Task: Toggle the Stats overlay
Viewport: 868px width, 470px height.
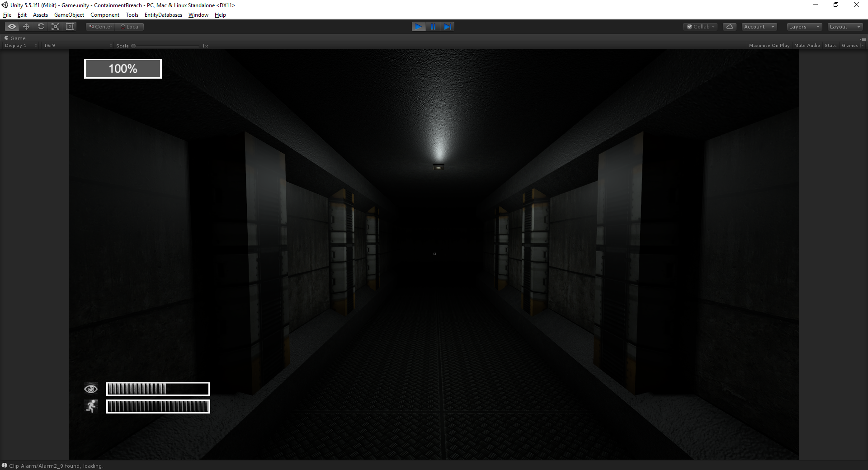Action: [830, 46]
